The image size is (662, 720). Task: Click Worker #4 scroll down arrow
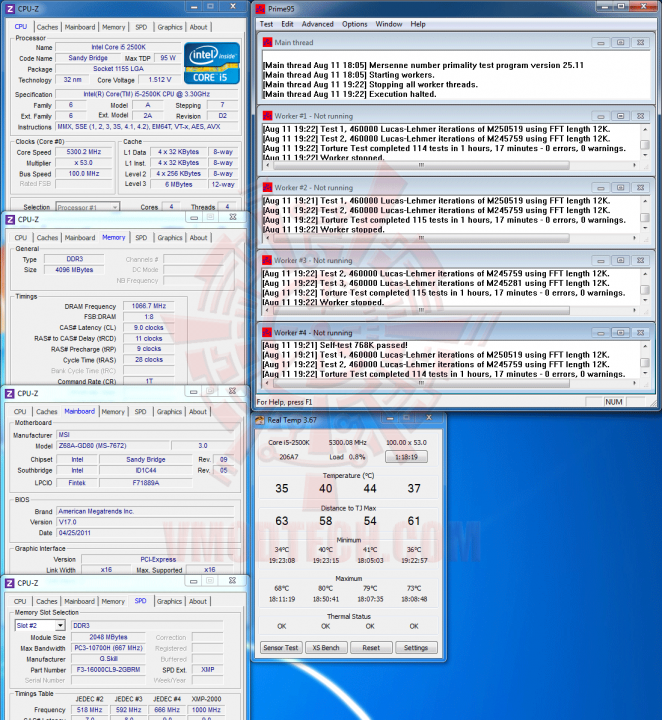coord(645,373)
